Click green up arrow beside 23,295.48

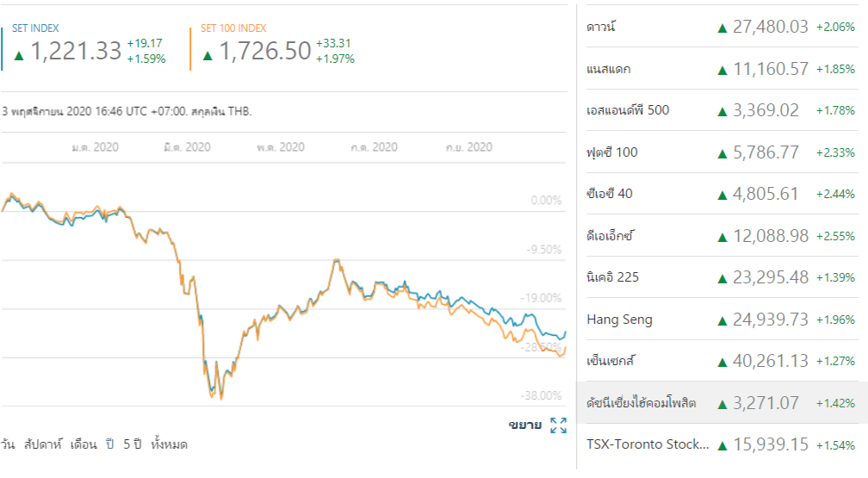pyautogui.click(x=722, y=278)
